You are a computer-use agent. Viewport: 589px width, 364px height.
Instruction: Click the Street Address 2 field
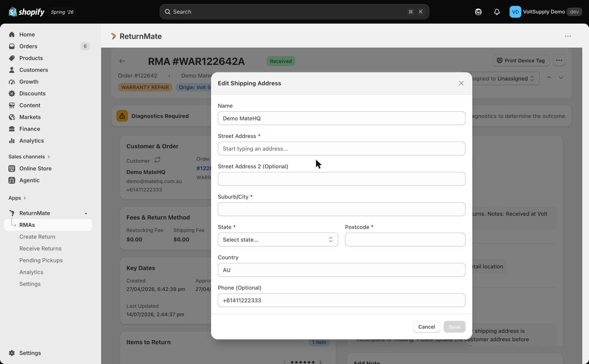[341, 179]
